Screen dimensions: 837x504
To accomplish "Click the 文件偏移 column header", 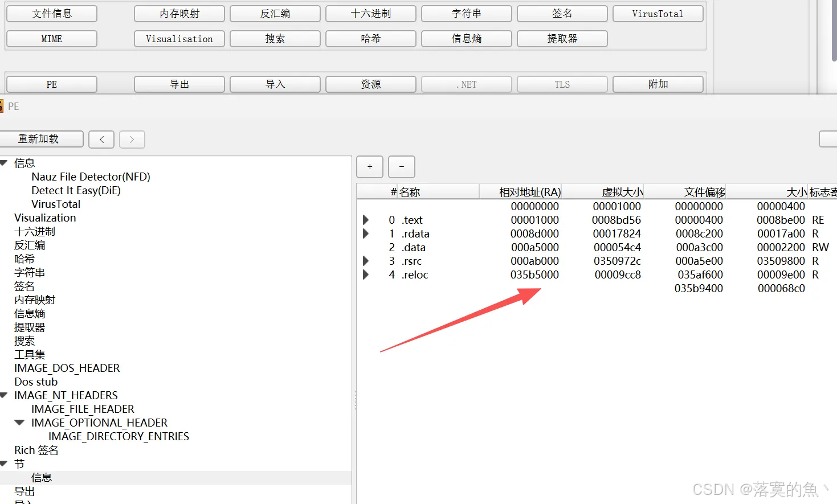I will point(685,192).
